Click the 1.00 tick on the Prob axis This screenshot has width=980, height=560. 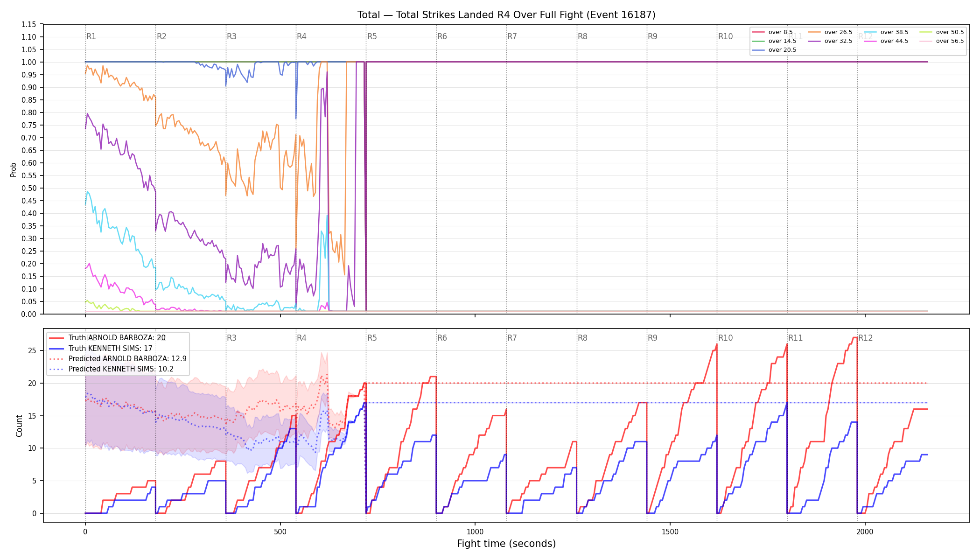(29, 62)
